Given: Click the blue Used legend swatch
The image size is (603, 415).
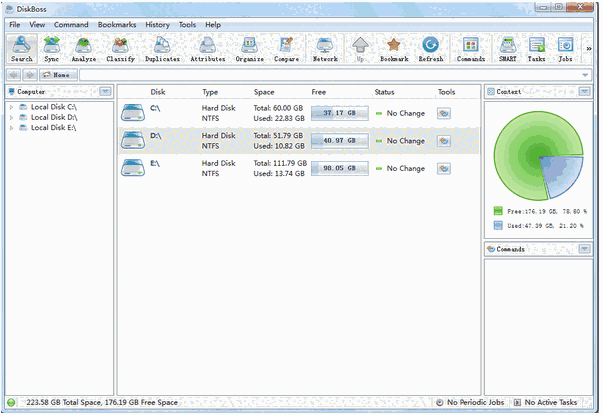Looking at the screenshot, I should pyautogui.click(x=498, y=225).
